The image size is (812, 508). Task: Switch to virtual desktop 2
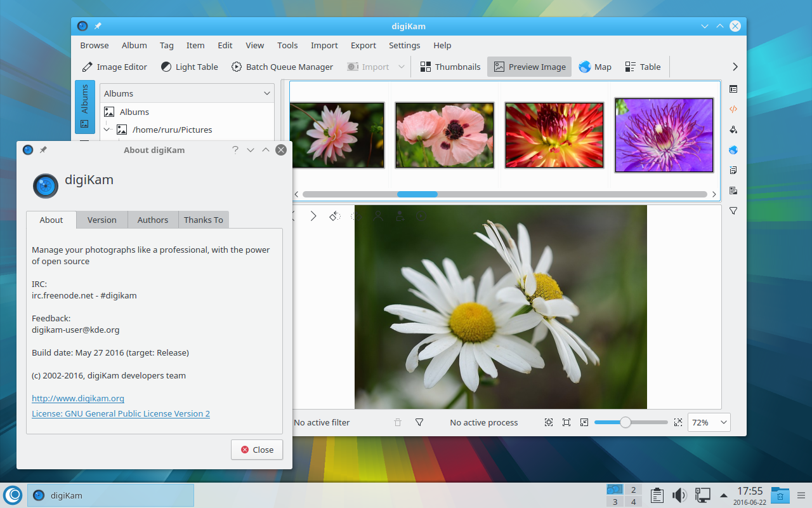pyautogui.click(x=632, y=490)
